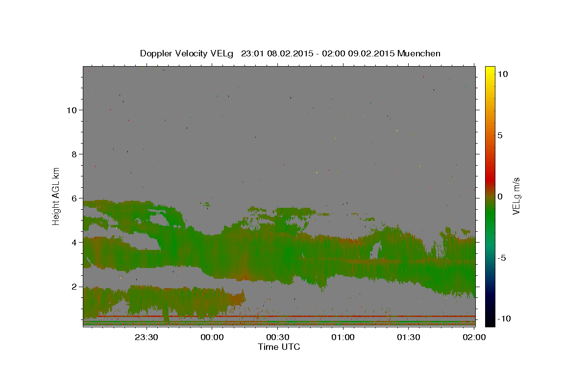588x392 pixels.
Task: Click the 01:30 time tick label
Action: click(408, 337)
